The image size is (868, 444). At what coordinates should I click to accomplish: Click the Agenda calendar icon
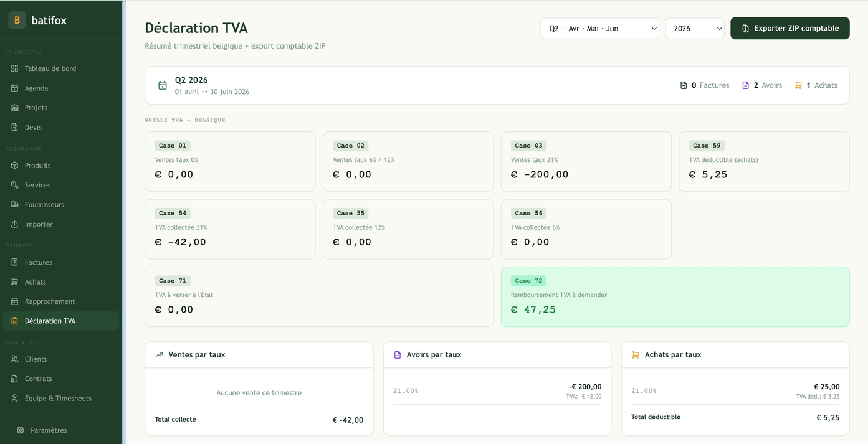pyautogui.click(x=14, y=88)
